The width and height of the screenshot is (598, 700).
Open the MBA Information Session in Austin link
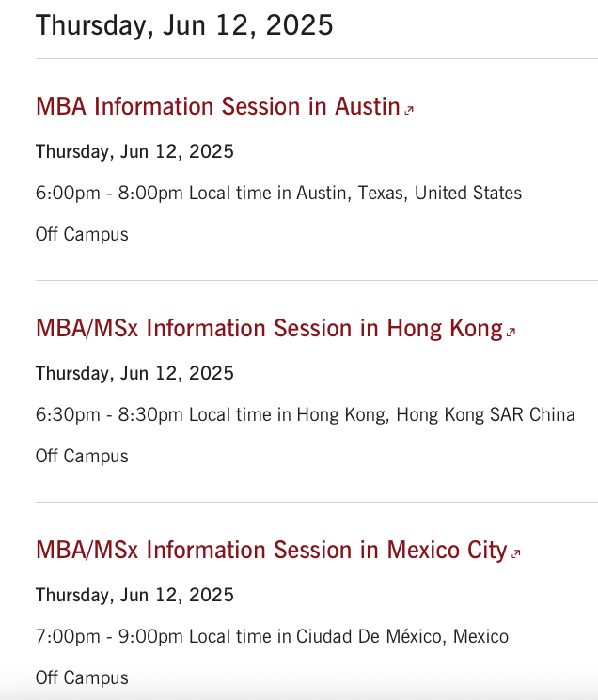coord(218,107)
